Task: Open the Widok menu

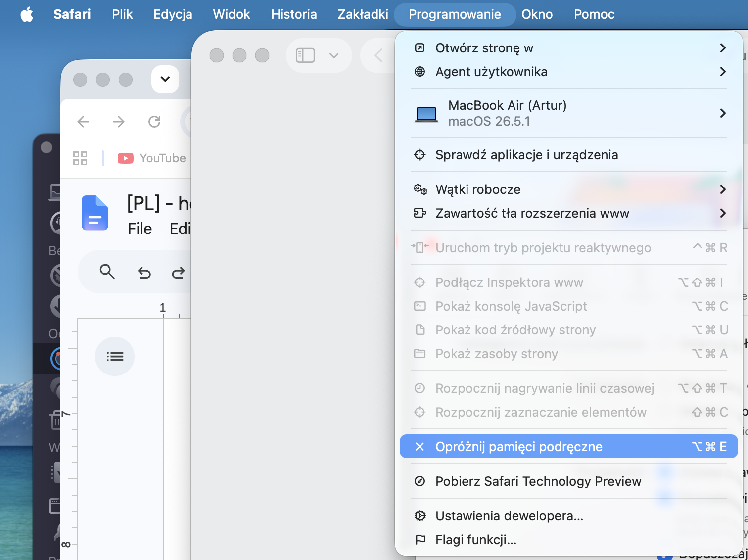Action: coord(232,14)
